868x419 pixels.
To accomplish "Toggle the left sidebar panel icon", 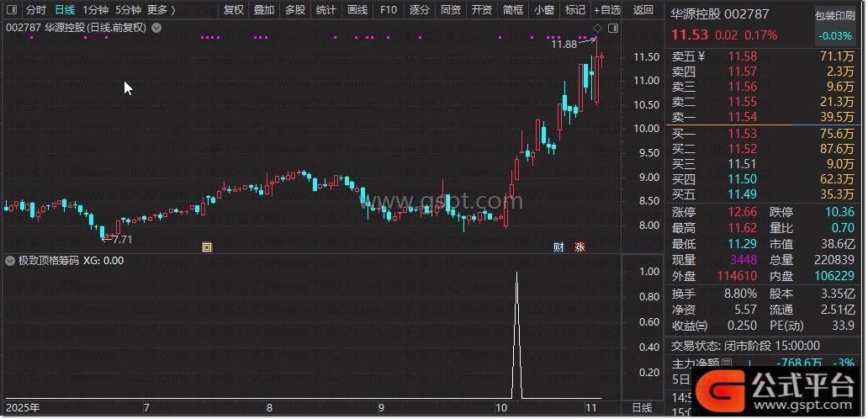I will tap(11, 10).
